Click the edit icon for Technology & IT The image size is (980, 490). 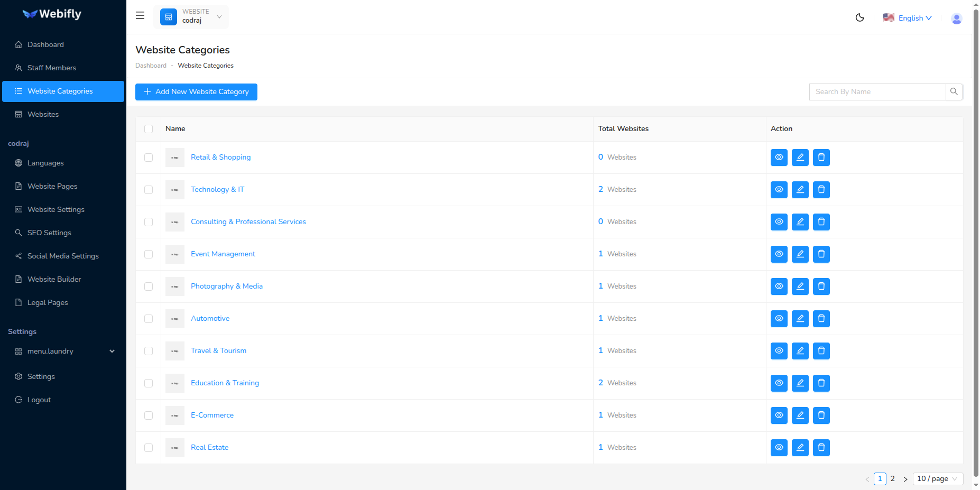coord(800,189)
